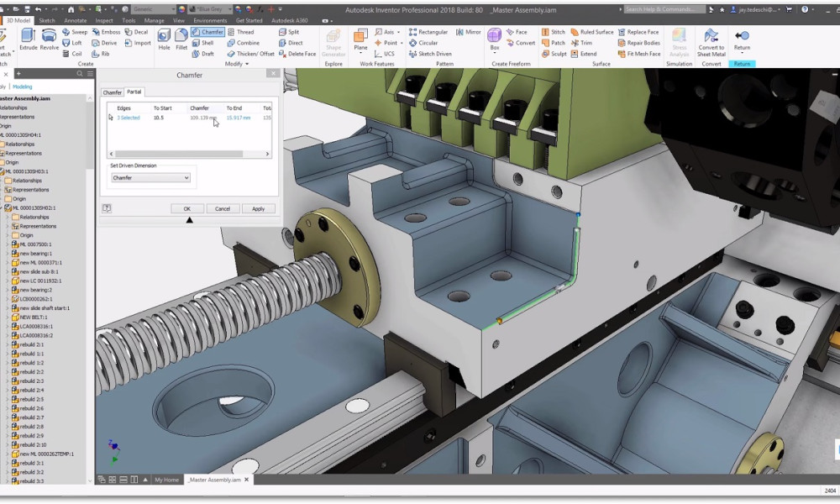Pick the Coil tool
840x504 pixels.
tap(71, 54)
